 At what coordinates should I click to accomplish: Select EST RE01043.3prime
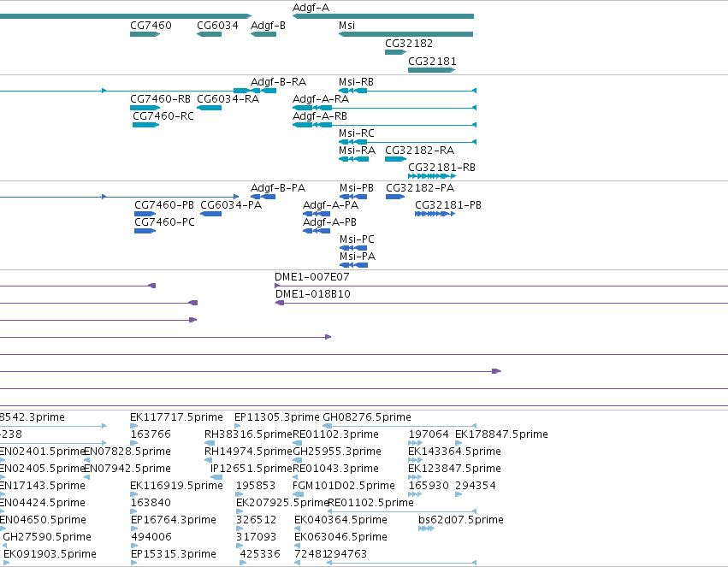[x=335, y=469]
